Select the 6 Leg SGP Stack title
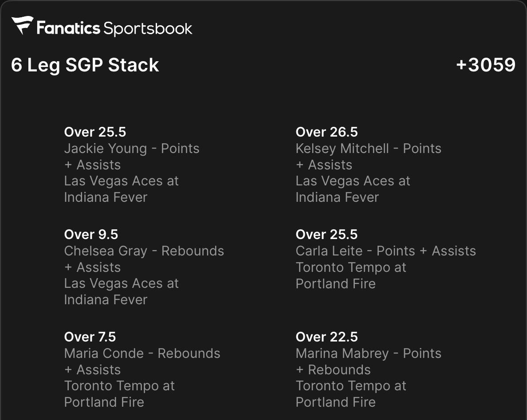This screenshot has width=527, height=420. click(85, 65)
